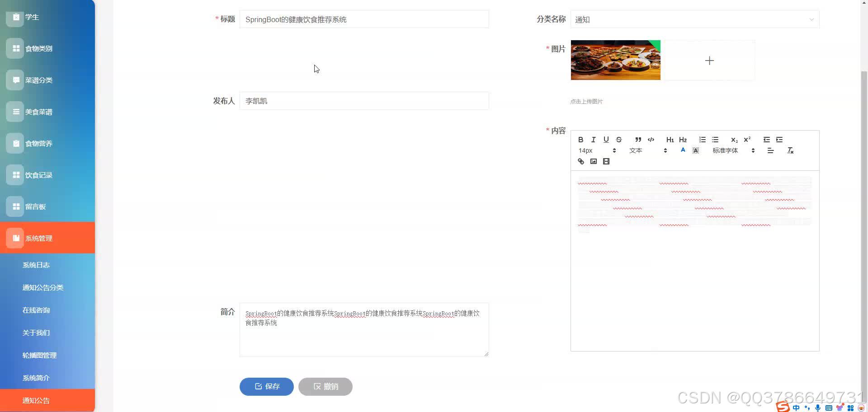Open 留言板 in the sidebar

(x=47, y=206)
